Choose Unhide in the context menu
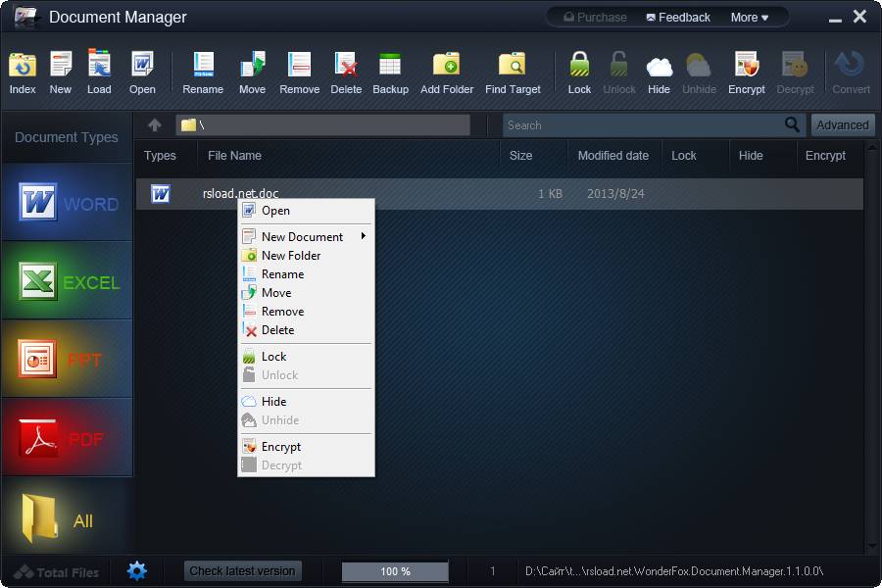 307,419
